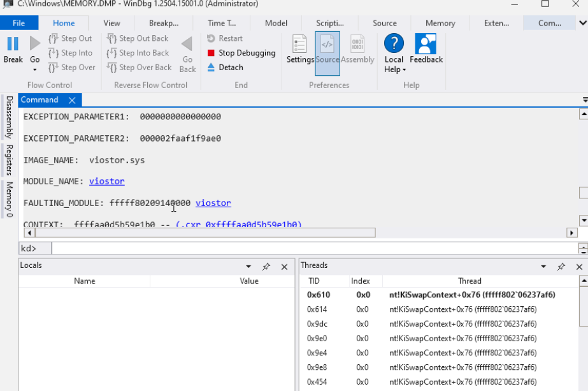The image size is (588, 391).
Task: Switch to the Model ribbon tab
Action: 276,23
